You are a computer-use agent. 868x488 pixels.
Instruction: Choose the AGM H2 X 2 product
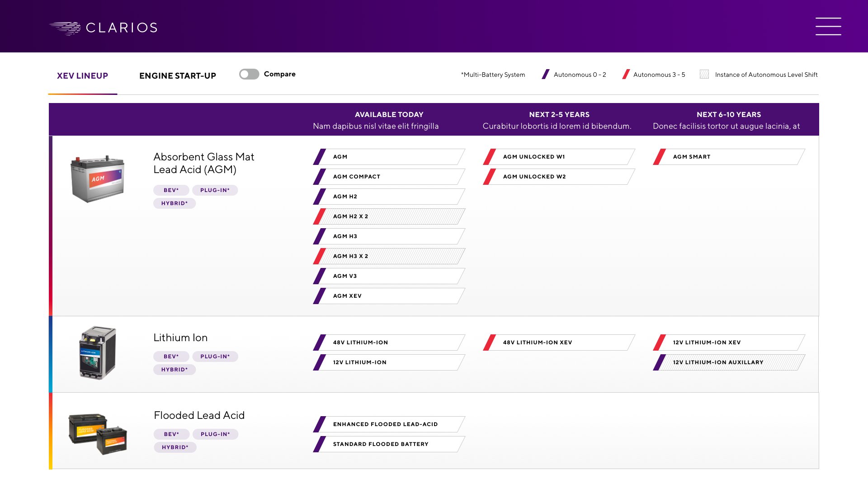pos(389,216)
